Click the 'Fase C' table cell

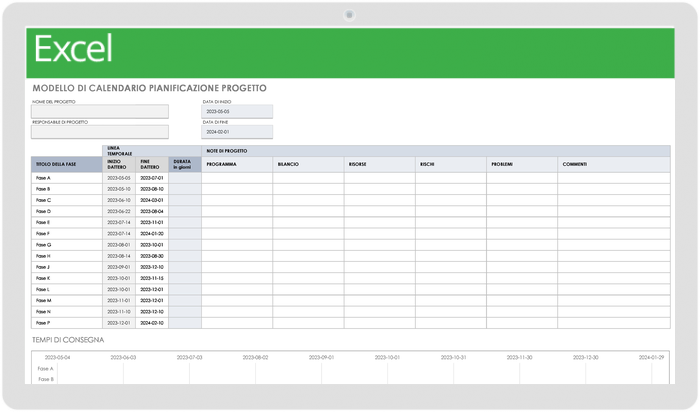click(67, 200)
